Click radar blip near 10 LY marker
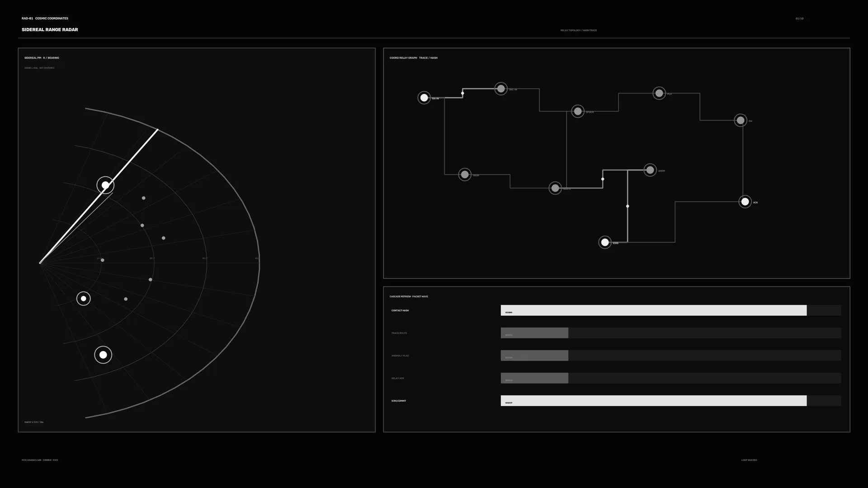Viewport: 868px width, 488px height. click(103, 260)
